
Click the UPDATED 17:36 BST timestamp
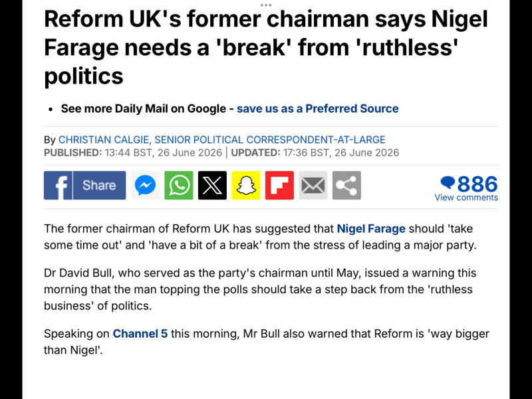pyautogui.click(x=315, y=153)
